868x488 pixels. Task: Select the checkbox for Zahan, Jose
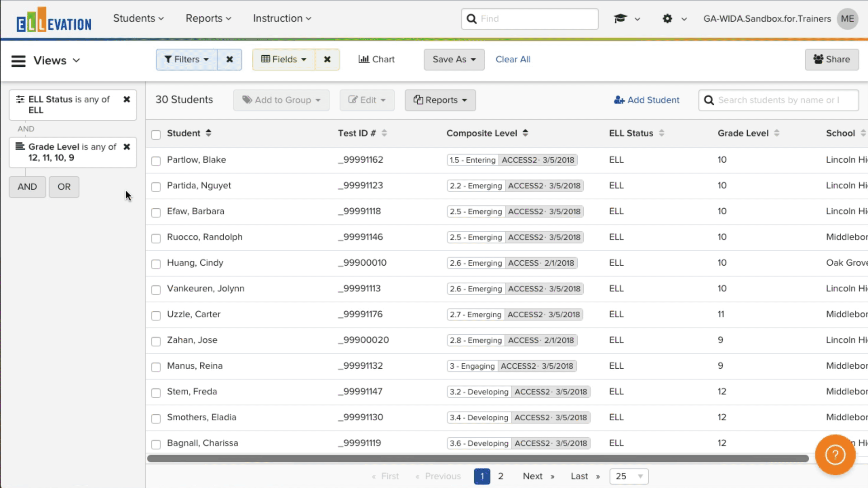pyautogui.click(x=156, y=341)
